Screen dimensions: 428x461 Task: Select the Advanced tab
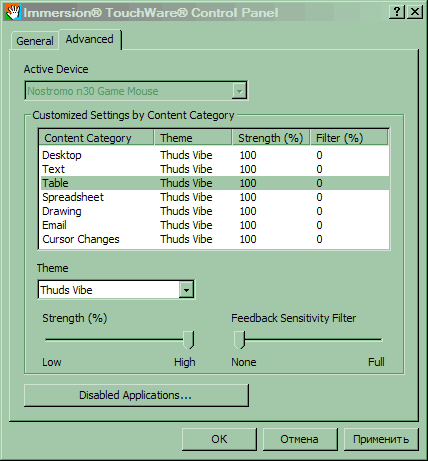(x=89, y=39)
